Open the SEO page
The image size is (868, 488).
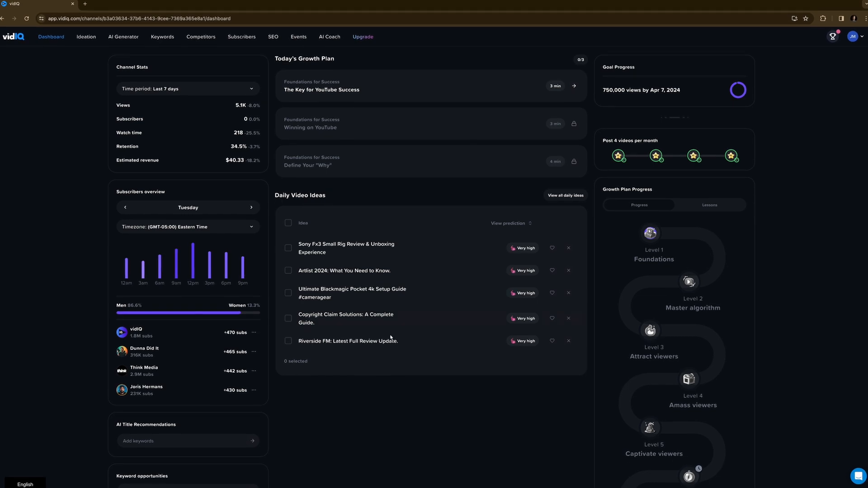(x=273, y=37)
